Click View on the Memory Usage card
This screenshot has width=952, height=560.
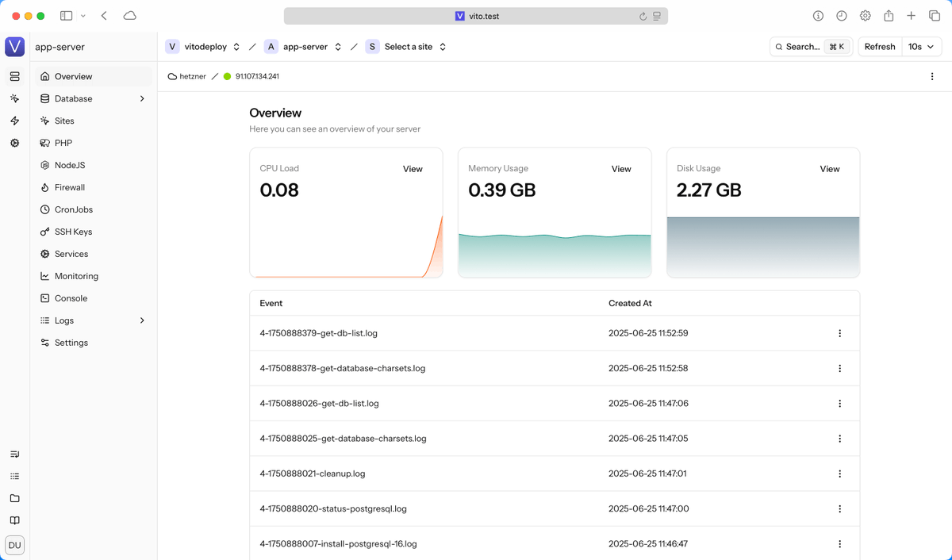point(621,168)
